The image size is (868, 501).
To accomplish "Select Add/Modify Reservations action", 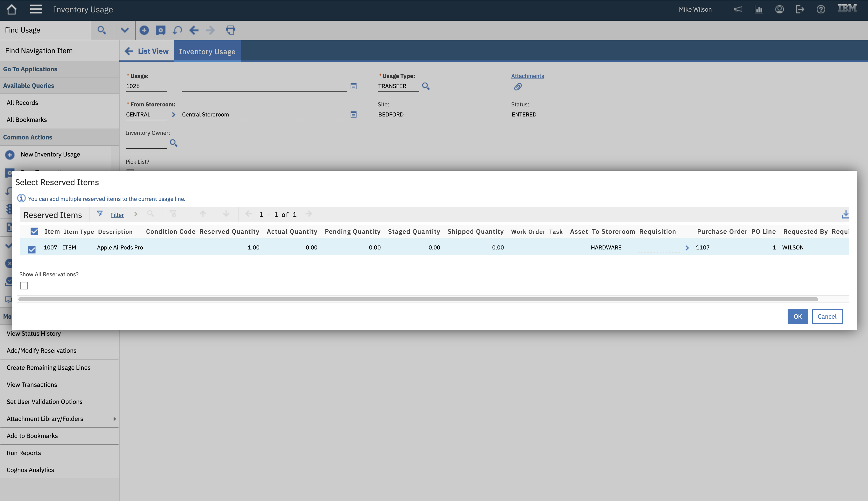I will coord(41,350).
